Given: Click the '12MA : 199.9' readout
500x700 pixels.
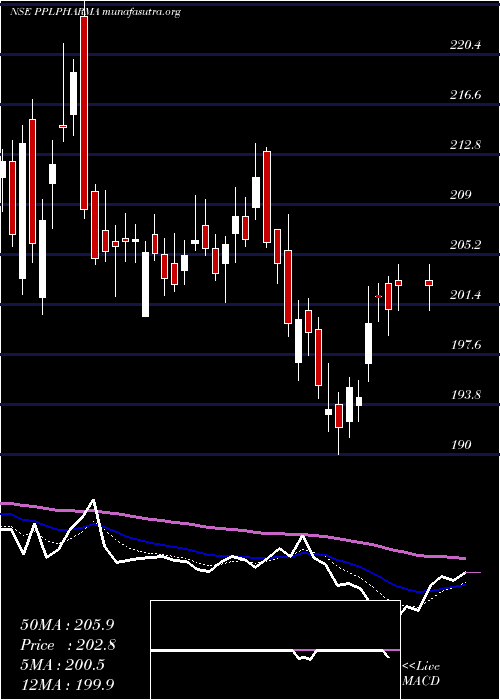Looking at the screenshot, I should [67, 684].
